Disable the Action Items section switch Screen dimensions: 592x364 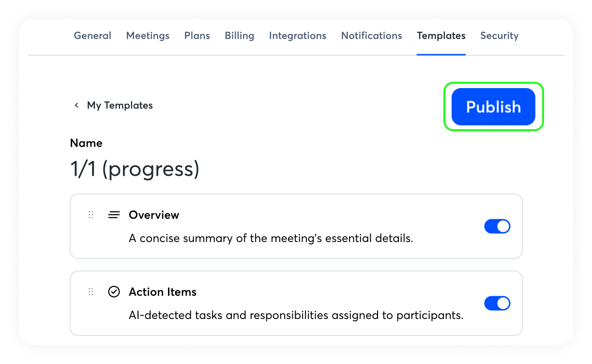click(497, 303)
